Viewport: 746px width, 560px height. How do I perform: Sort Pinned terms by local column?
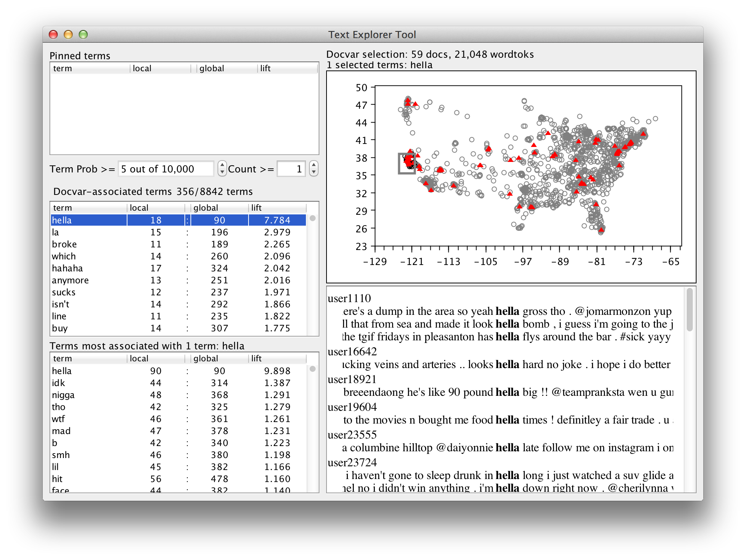(x=160, y=68)
